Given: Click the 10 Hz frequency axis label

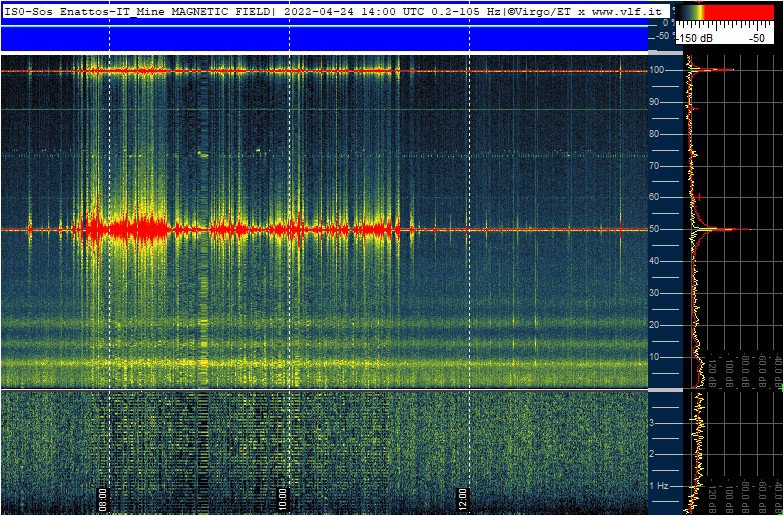Looking at the screenshot, I should pyautogui.click(x=657, y=357).
